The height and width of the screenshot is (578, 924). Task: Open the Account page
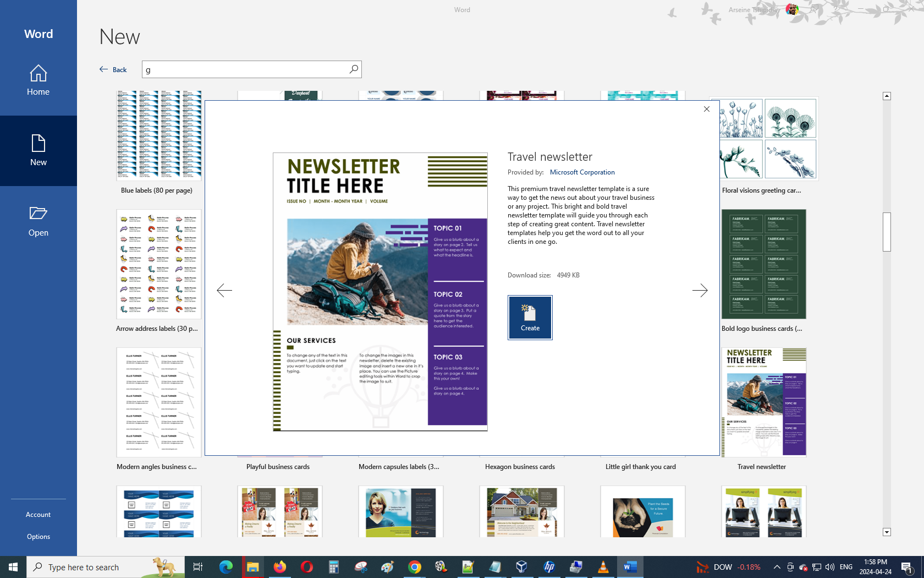(38, 514)
